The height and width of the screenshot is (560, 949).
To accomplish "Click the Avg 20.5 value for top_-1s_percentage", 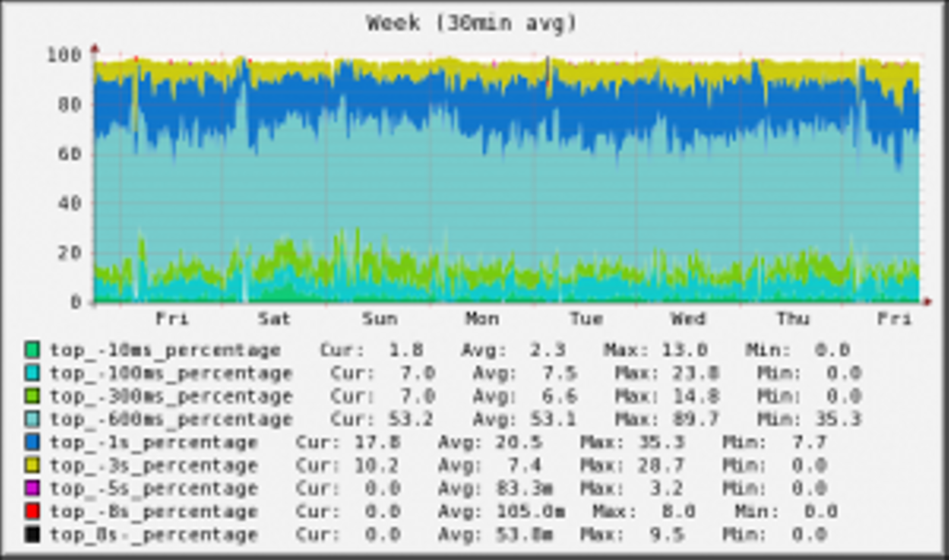I will (518, 442).
